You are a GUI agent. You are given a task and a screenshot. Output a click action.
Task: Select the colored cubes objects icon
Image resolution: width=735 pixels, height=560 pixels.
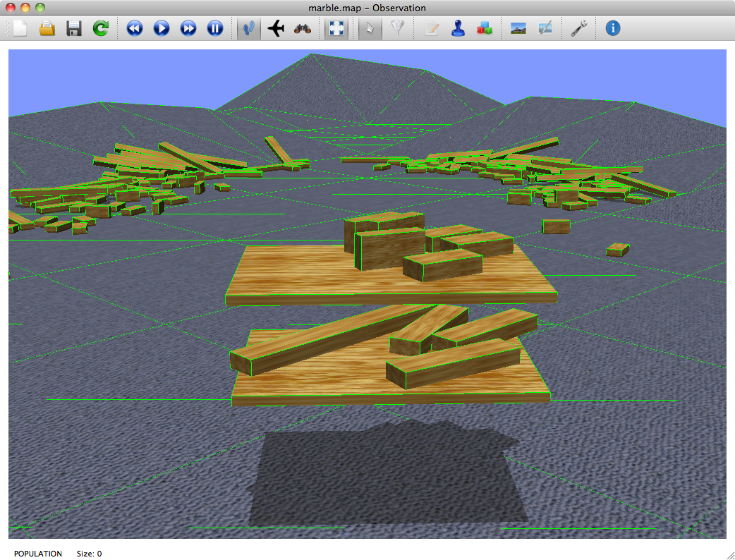(x=485, y=28)
